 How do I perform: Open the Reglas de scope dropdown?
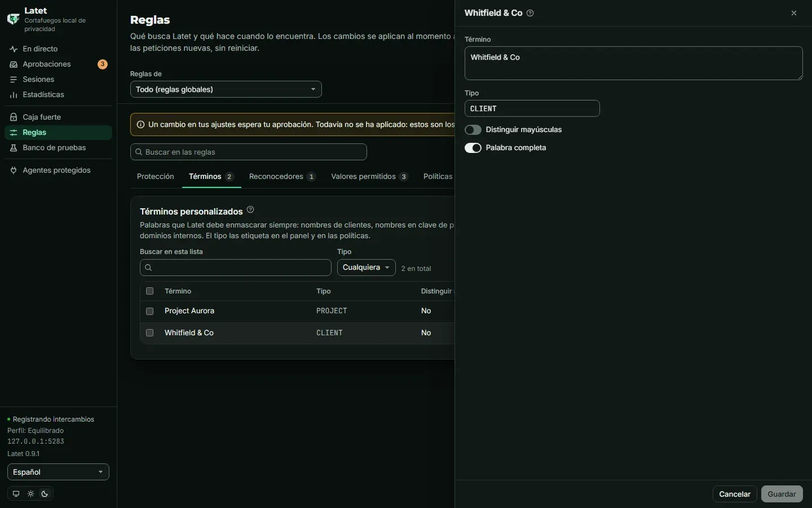click(x=226, y=90)
